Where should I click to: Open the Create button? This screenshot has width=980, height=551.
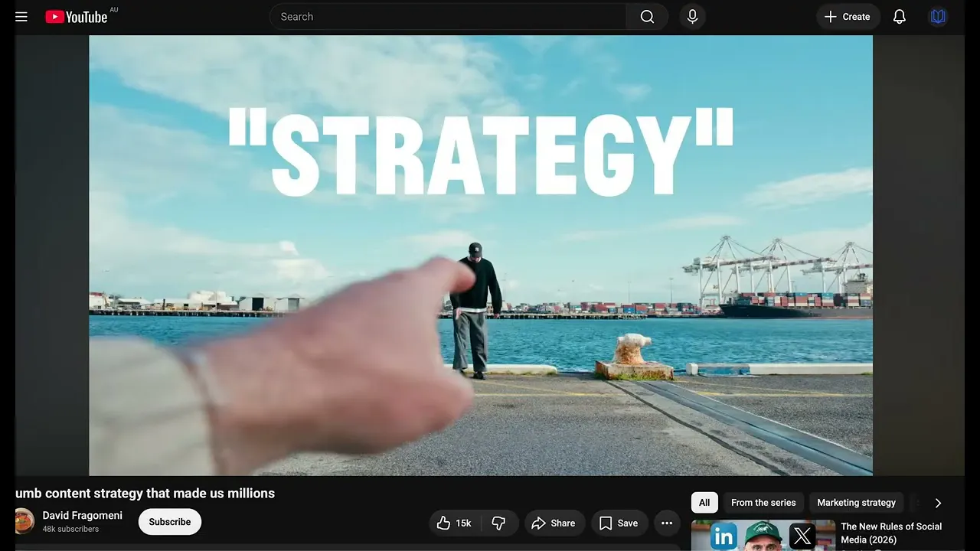pos(848,17)
